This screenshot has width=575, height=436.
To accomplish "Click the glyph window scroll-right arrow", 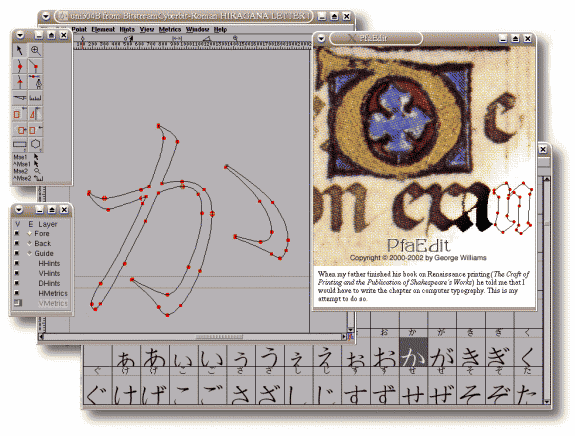I will tap(344, 336).
